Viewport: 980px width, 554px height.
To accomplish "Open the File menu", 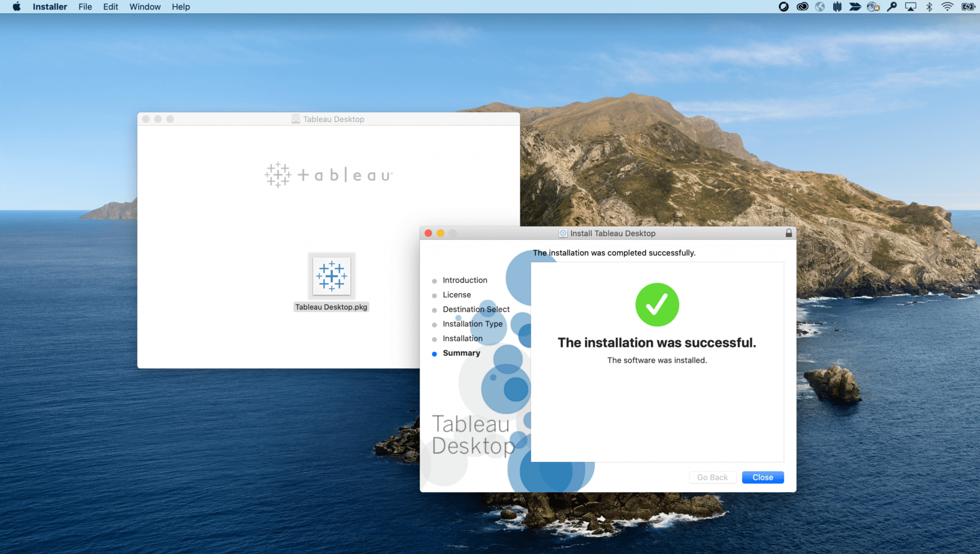I will tap(85, 6).
